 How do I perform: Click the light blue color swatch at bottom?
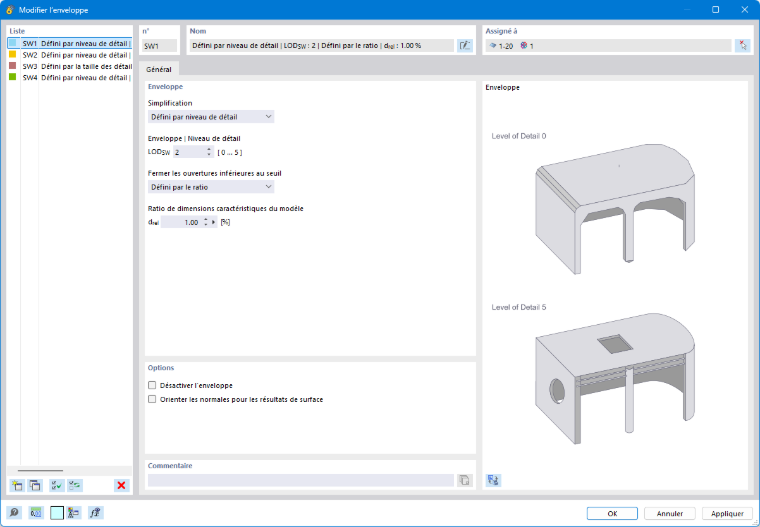pyautogui.click(x=57, y=513)
